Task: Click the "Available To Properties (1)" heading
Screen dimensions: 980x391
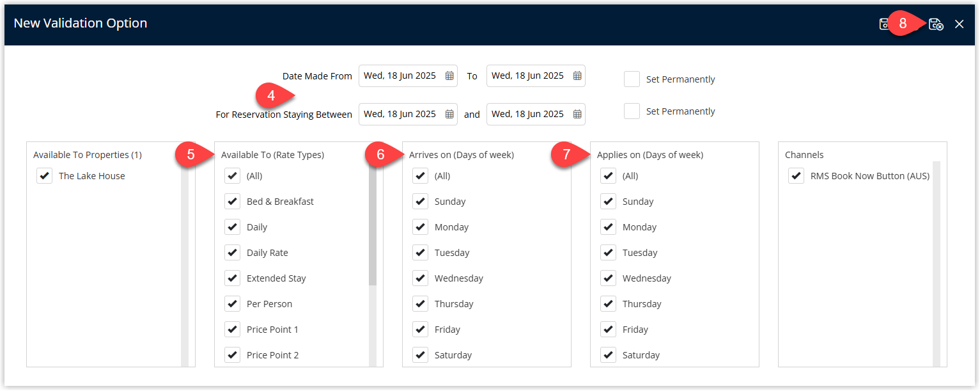Action: [88, 155]
